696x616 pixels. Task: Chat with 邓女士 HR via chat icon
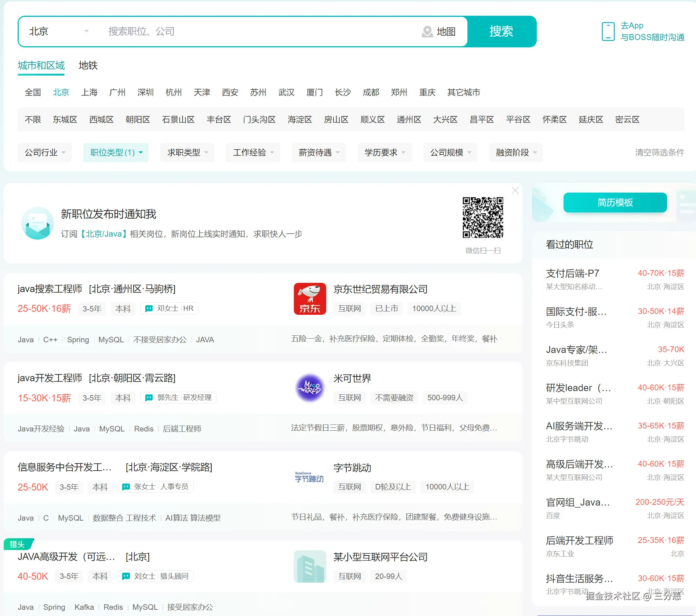(149, 309)
